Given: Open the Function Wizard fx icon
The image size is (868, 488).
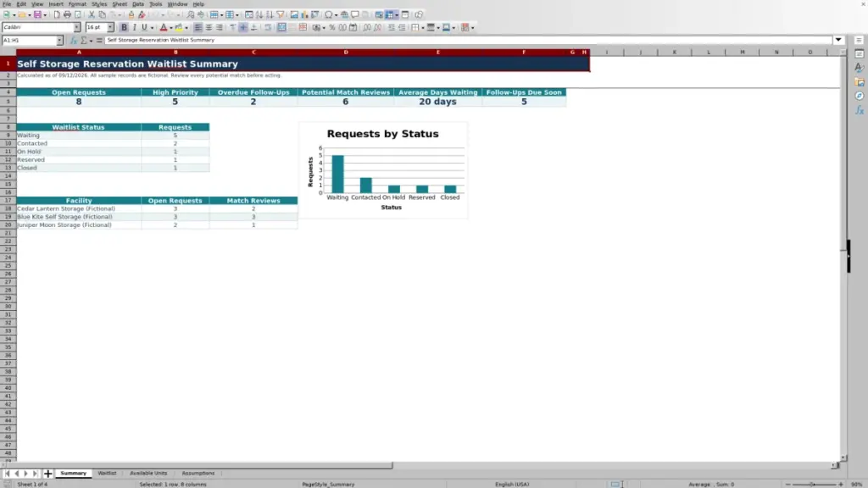Looking at the screenshot, I should pyautogui.click(x=73, y=41).
